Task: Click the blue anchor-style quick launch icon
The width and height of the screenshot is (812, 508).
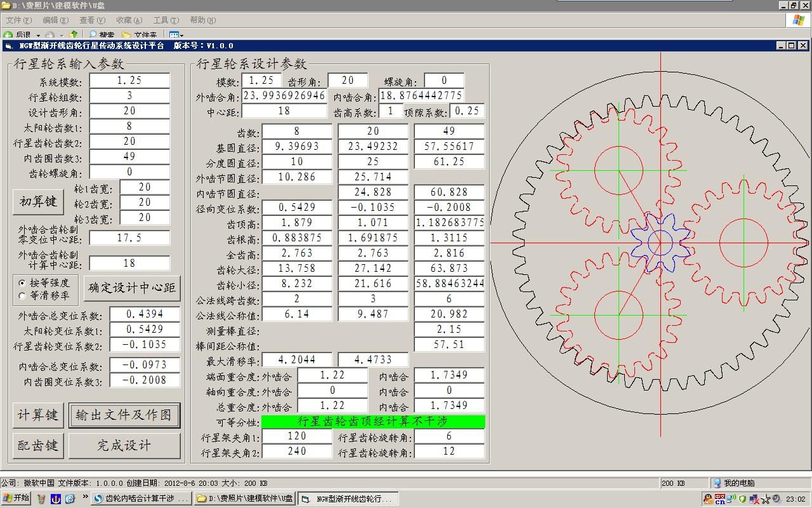Action: click(55, 499)
